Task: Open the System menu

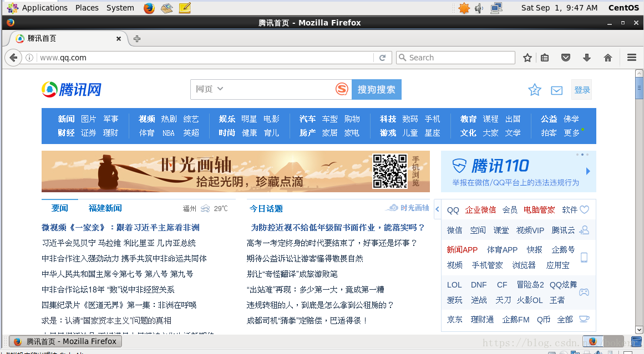Action: pos(120,8)
